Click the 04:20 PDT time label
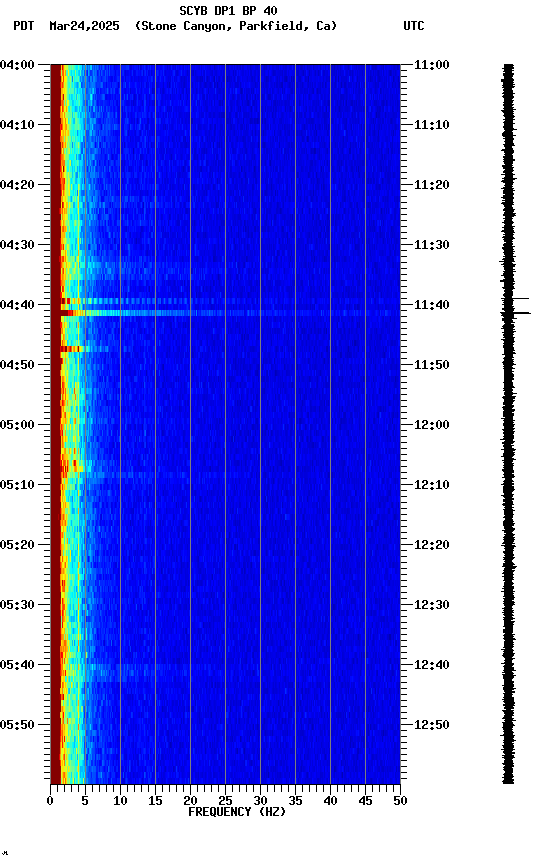 17,185
